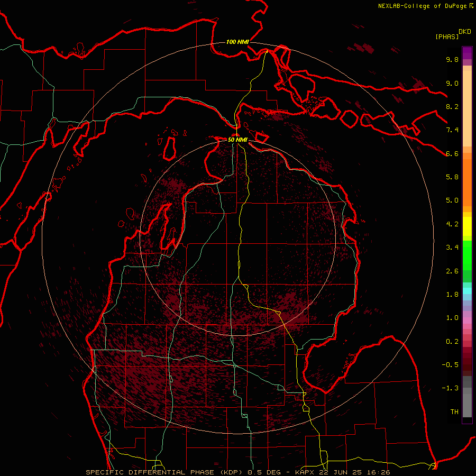Click the 1.8 value on the color scale
Screen dimensions: 476x476
click(452, 295)
